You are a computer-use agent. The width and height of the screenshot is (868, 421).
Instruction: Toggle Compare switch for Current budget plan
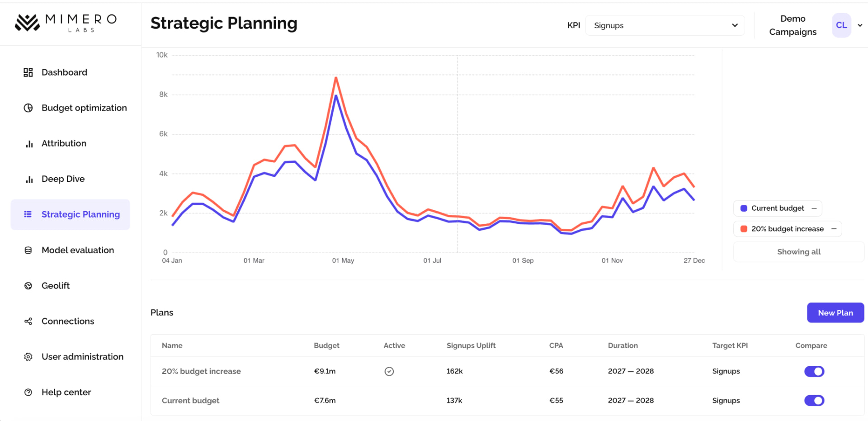(814, 401)
